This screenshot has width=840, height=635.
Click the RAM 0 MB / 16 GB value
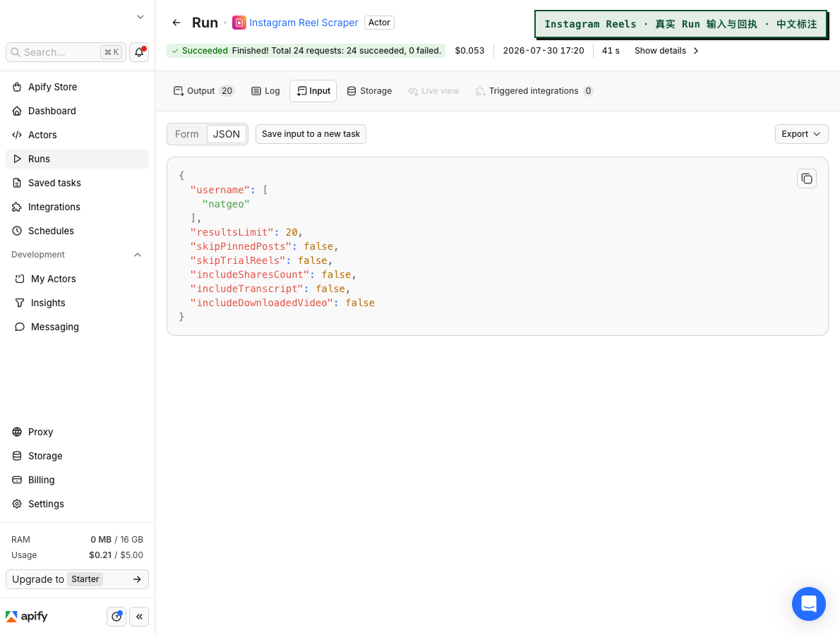[x=116, y=540]
